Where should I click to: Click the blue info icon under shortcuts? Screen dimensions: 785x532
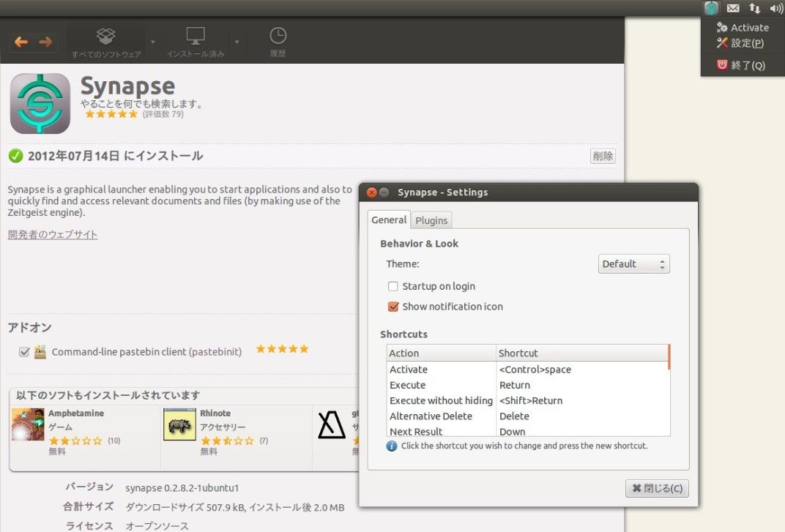(x=392, y=446)
